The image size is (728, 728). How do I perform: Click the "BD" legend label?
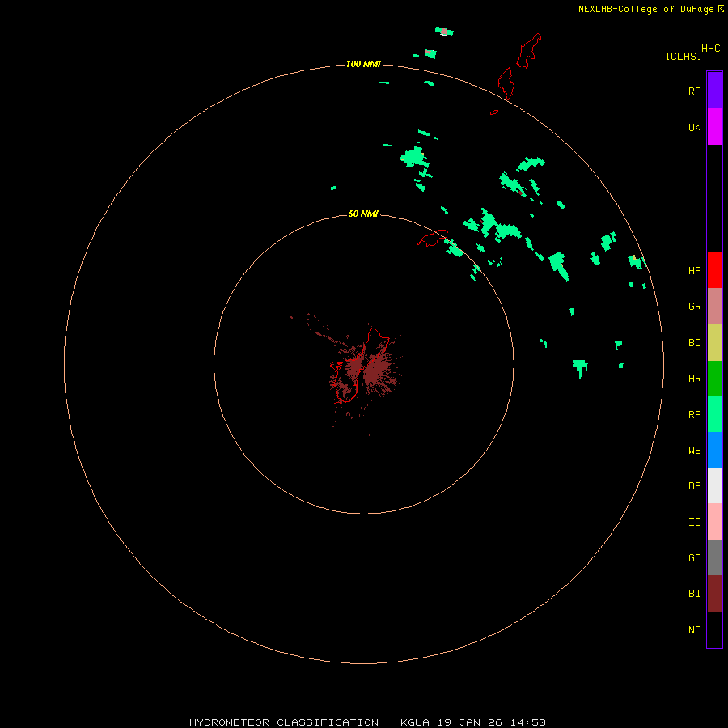pyautogui.click(x=694, y=343)
